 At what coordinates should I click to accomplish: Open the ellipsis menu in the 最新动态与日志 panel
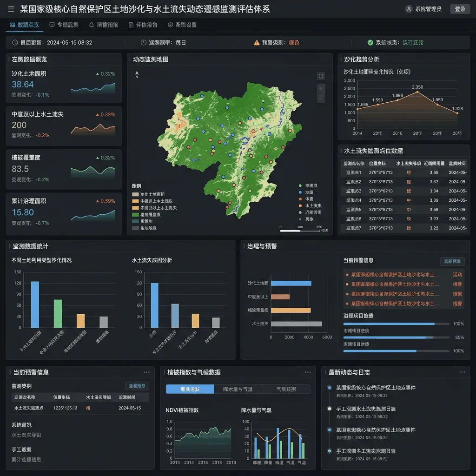(x=462, y=372)
